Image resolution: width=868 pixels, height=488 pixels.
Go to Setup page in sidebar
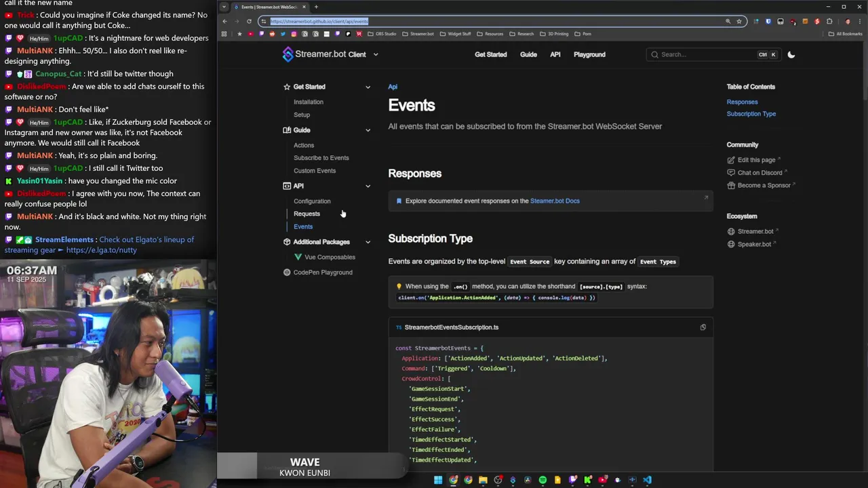tap(302, 115)
